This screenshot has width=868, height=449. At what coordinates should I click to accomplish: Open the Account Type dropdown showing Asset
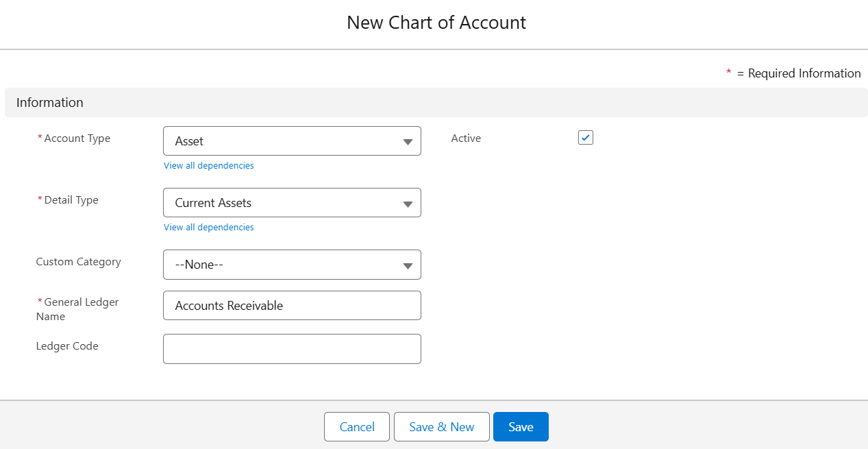coord(292,141)
